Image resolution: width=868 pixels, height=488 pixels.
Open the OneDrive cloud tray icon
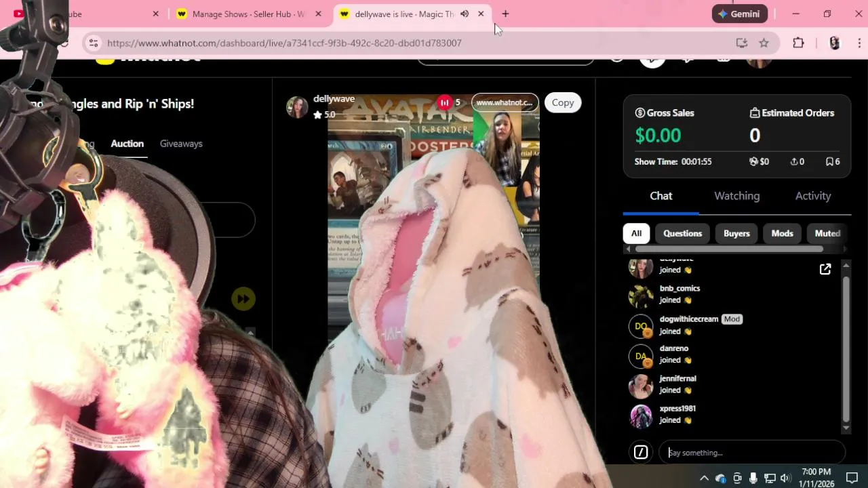point(721,478)
